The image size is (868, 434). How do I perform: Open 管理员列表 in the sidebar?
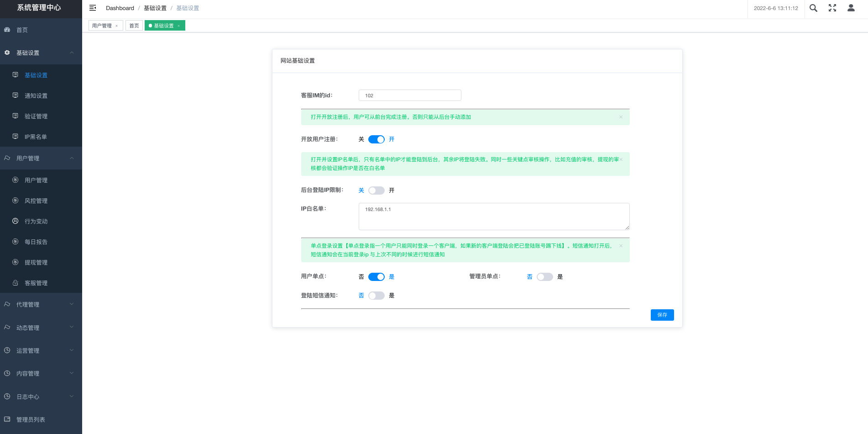(x=41, y=419)
